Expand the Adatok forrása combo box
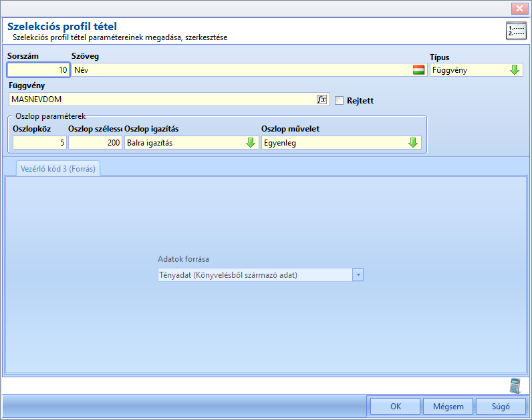The height and width of the screenshot is (420, 532). pos(358,275)
